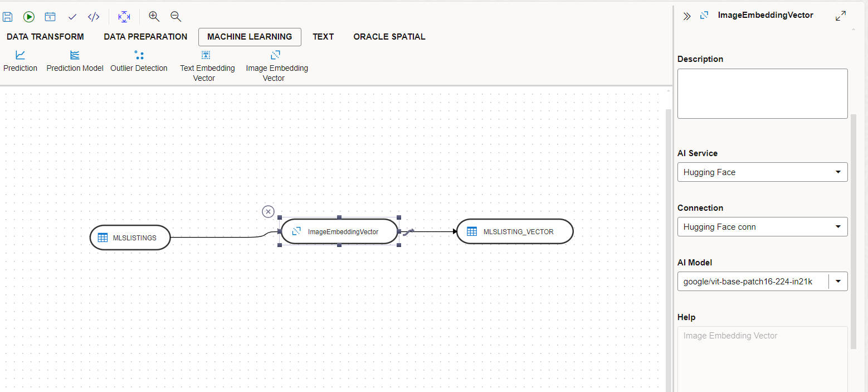Click the Help text area
Image resolution: width=868 pixels, height=392 pixels.
(x=762, y=359)
